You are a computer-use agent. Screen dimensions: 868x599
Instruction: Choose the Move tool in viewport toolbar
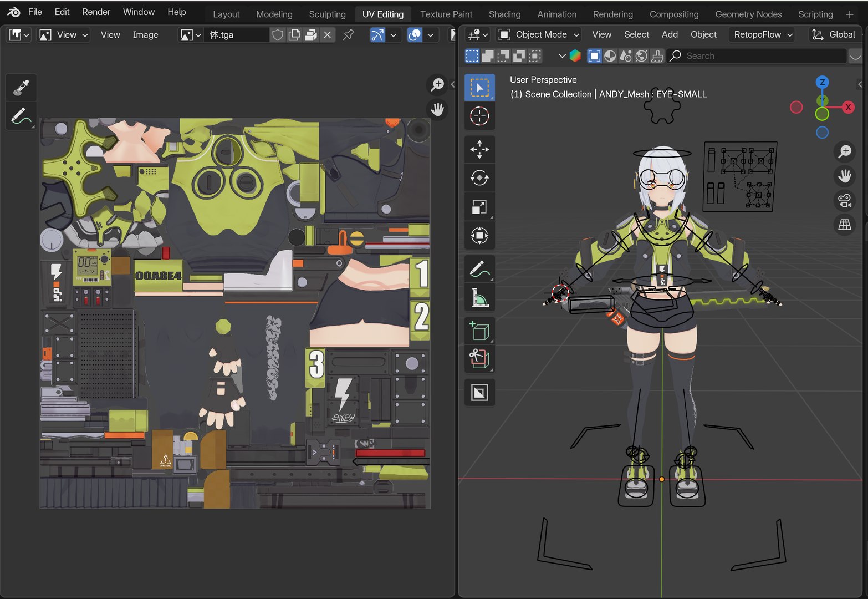pos(479,149)
